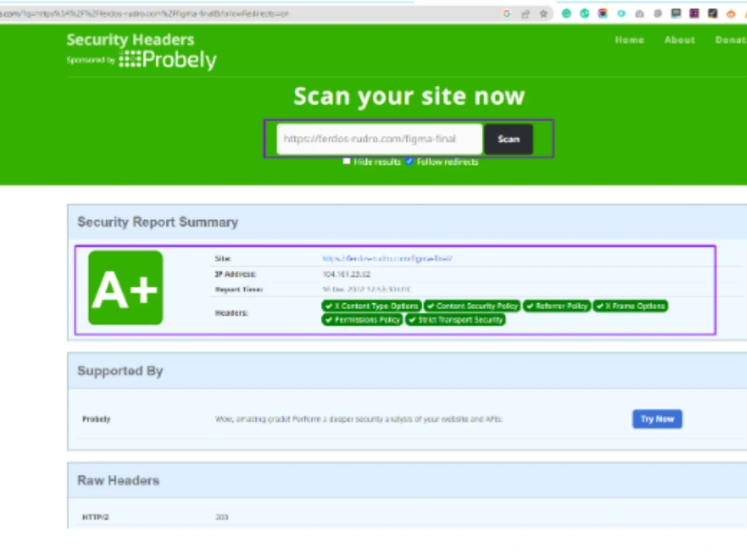Screen dimensions: 747x560
Task: Click the Try Now button
Action: coord(657,419)
